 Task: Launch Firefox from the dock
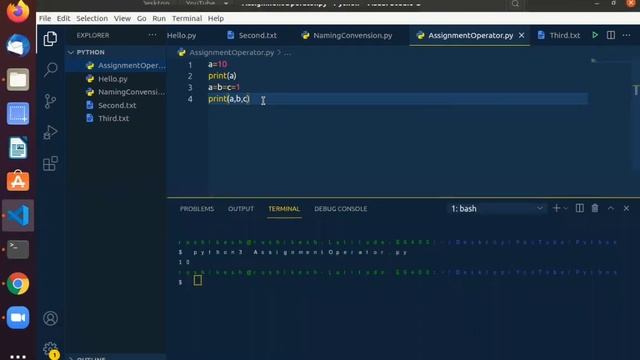18,11
